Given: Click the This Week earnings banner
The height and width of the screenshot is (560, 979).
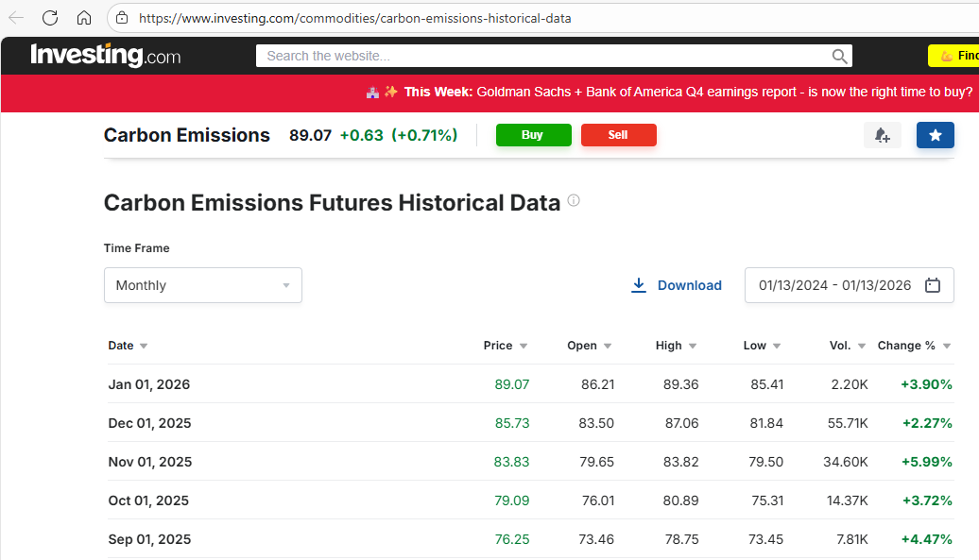Looking at the screenshot, I should pos(667,93).
